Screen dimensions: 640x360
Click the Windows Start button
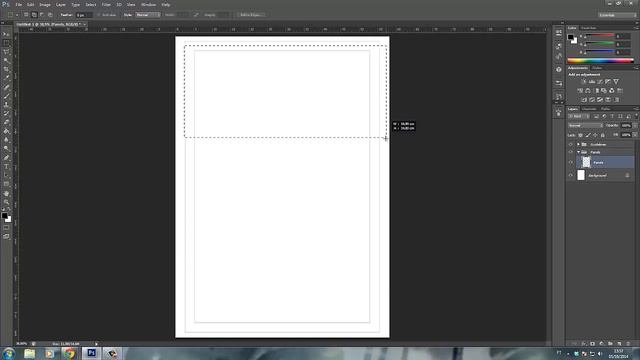pyautogui.click(x=9, y=353)
